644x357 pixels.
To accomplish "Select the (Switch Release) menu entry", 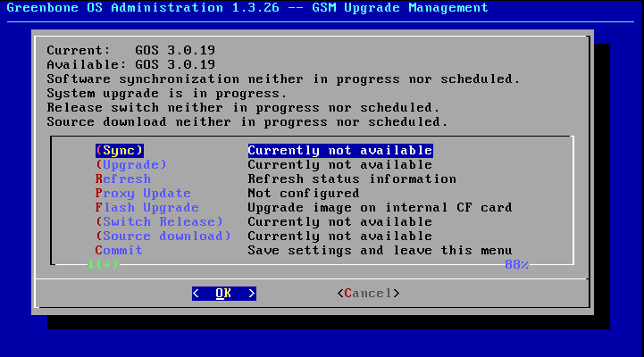I will [x=159, y=222].
